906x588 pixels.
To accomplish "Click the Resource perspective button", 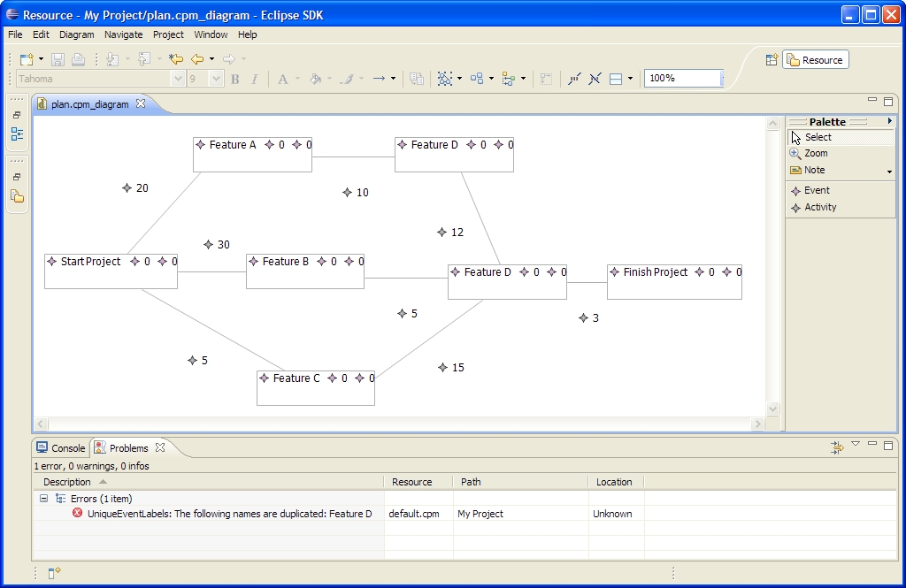I will pyautogui.click(x=815, y=60).
